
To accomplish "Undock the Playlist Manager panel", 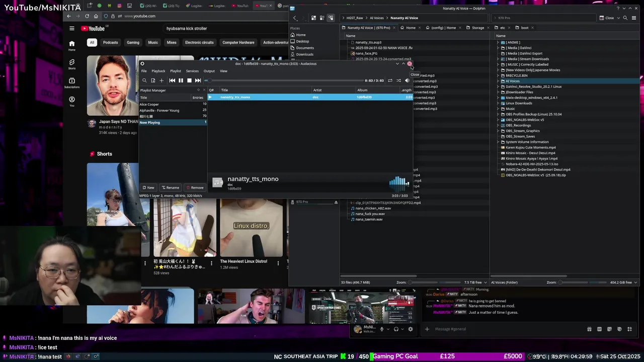I will pos(198,90).
